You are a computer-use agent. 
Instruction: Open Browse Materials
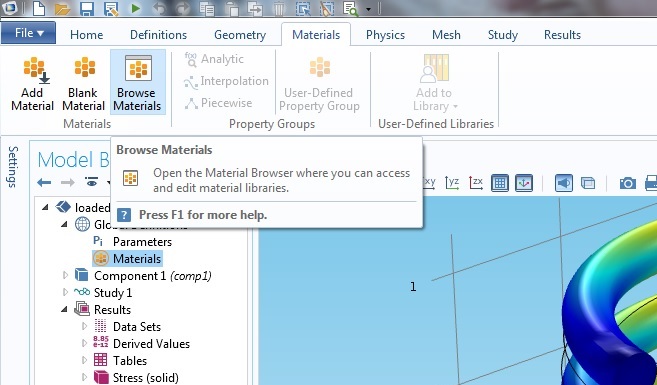137,83
